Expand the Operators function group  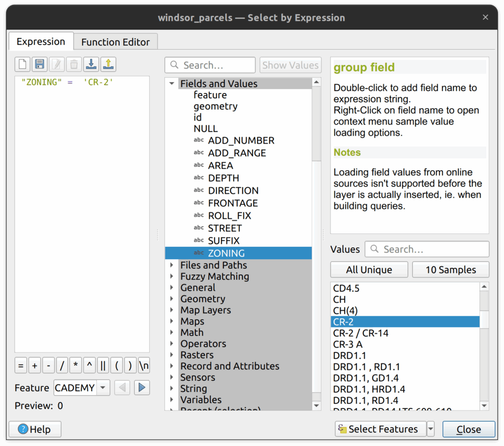click(x=172, y=344)
